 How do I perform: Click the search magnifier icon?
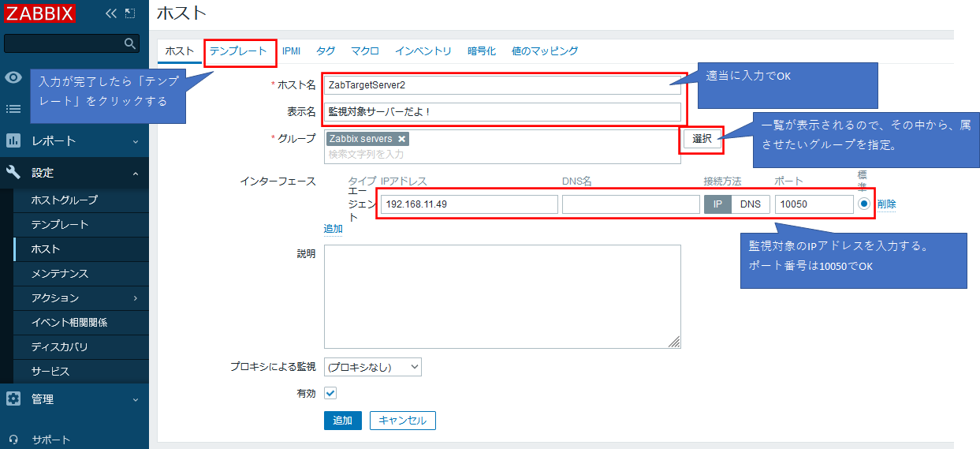tap(130, 43)
